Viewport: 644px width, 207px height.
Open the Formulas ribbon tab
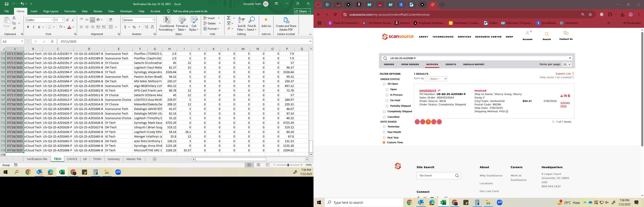tap(70, 11)
